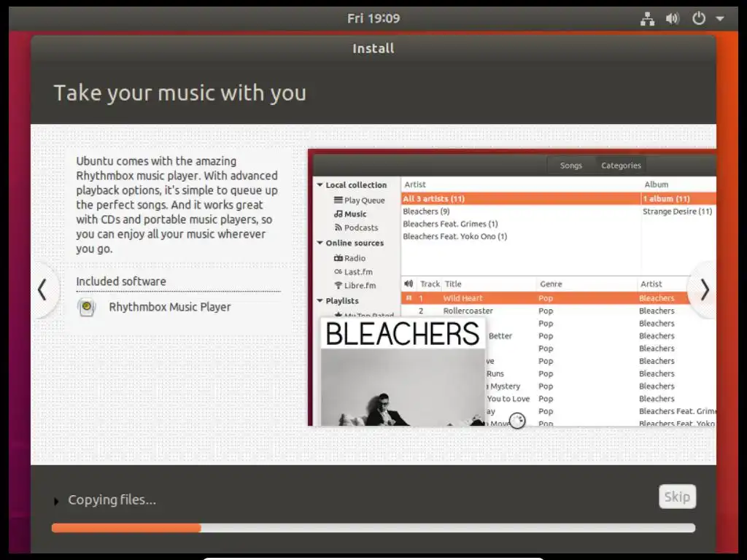Click the Radio icon
Screen dimensions: 747x560
tap(338, 258)
